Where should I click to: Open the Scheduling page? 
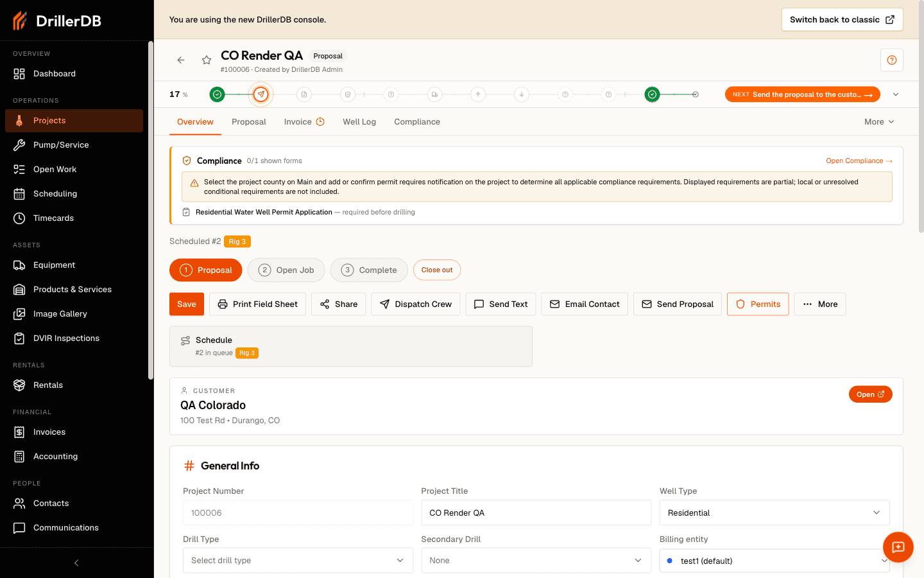(x=74, y=194)
